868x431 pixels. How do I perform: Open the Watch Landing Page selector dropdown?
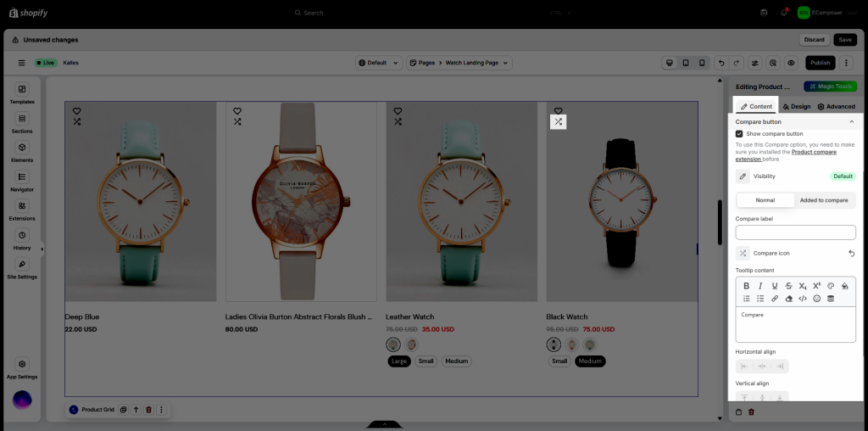click(x=459, y=63)
